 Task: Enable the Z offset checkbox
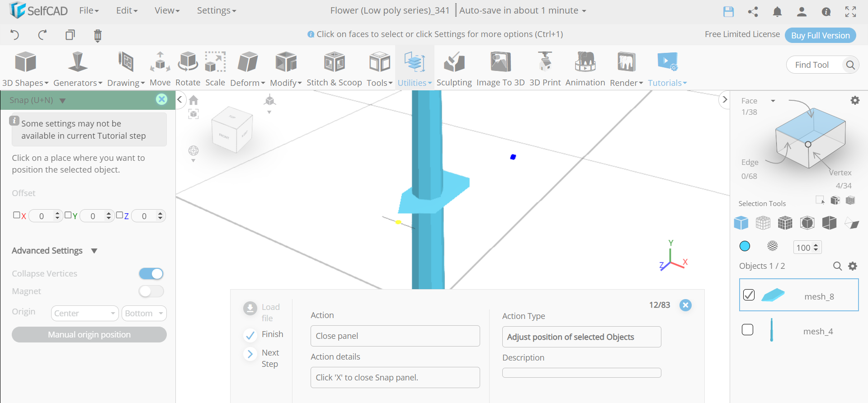click(119, 215)
